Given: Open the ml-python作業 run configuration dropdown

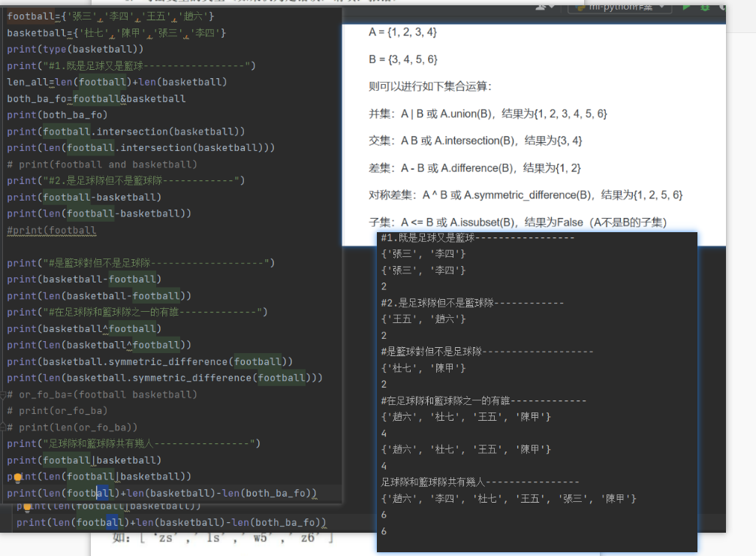Looking at the screenshot, I should (x=619, y=6).
